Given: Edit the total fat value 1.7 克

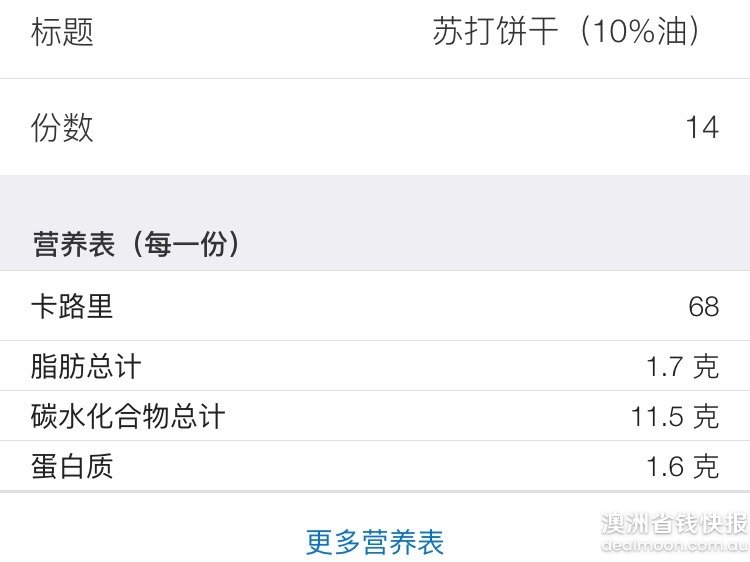Looking at the screenshot, I should [x=683, y=367].
